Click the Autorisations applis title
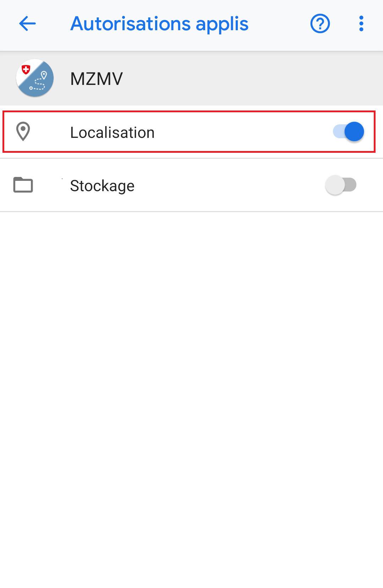This screenshot has width=383, height=588. click(159, 24)
